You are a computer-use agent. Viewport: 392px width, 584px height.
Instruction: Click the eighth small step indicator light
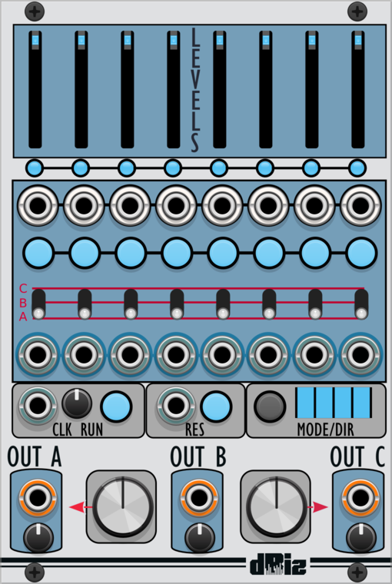[357, 168]
